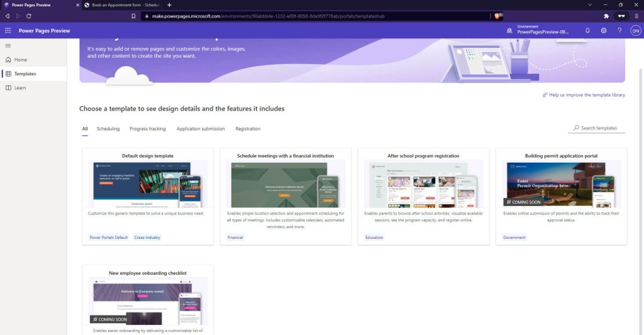Screen dimensions: 644x335
Task: Open the DN account avatar
Action: coord(635,30)
